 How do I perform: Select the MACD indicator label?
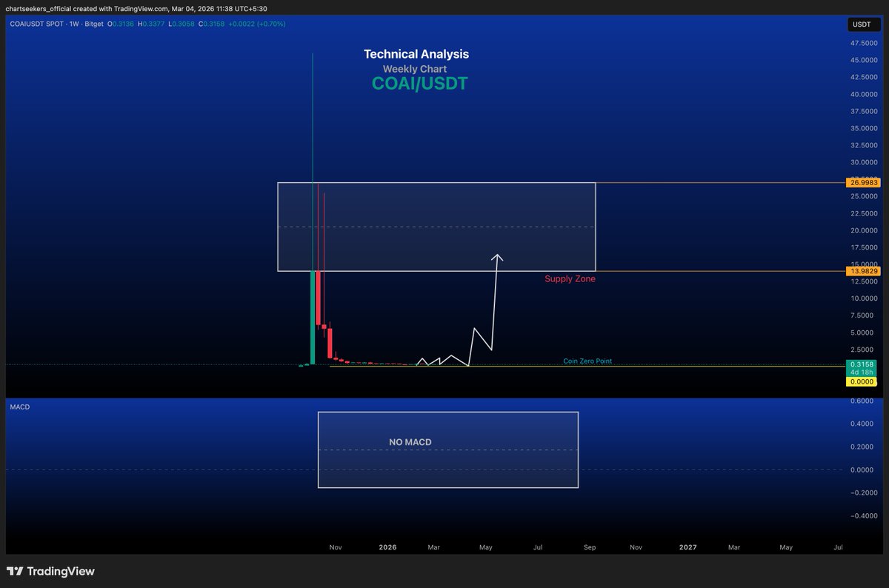coord(19,407)
